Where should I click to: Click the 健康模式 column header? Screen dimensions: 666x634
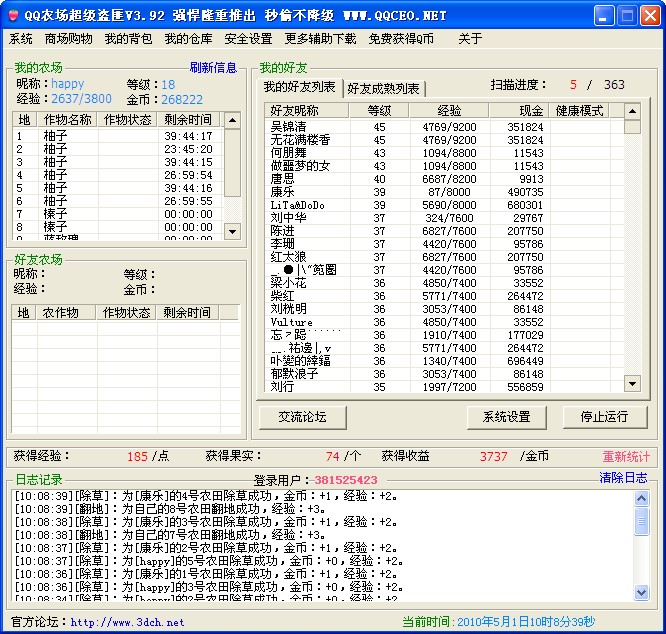579,111
